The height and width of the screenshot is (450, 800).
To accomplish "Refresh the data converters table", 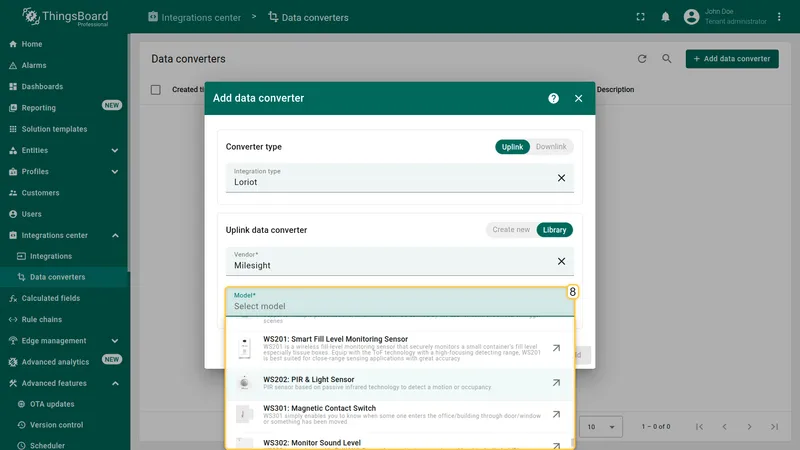I will tap(642, 59).
